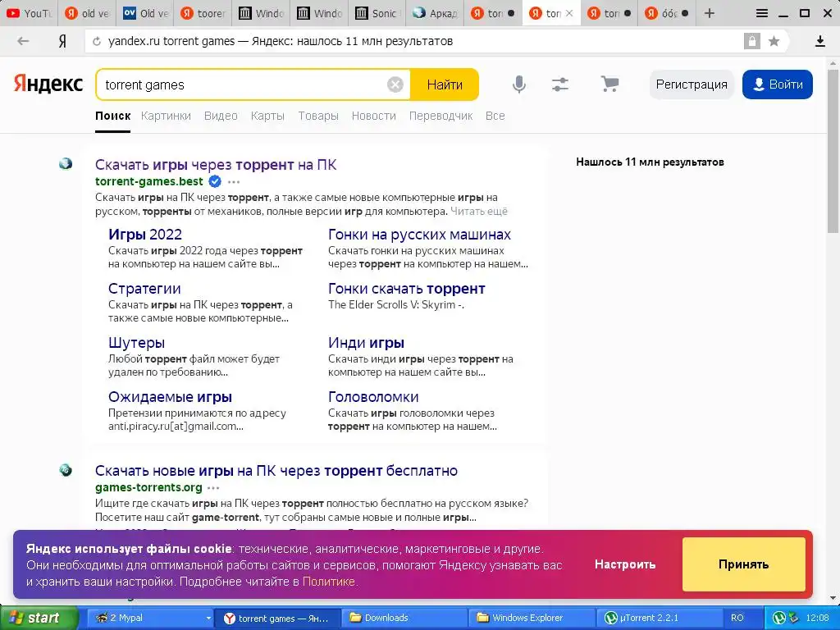The width and height of the screenshot is (840, 630).
Task: Switch to the 'tooren' tab
Action: (x=203, y=13)
